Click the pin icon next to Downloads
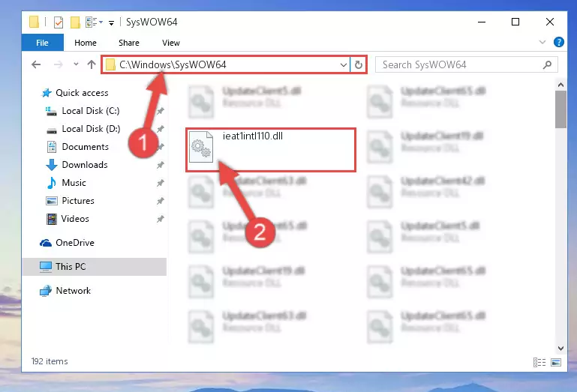The height and width of the screenshot is (392, 577). tap(160, 165)
